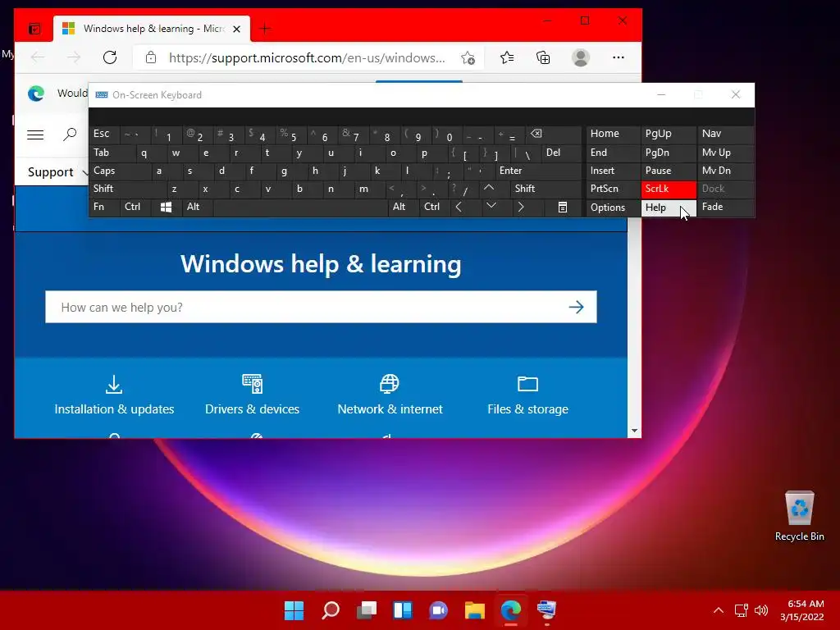Toggle the right Shift key

point(546,189)
